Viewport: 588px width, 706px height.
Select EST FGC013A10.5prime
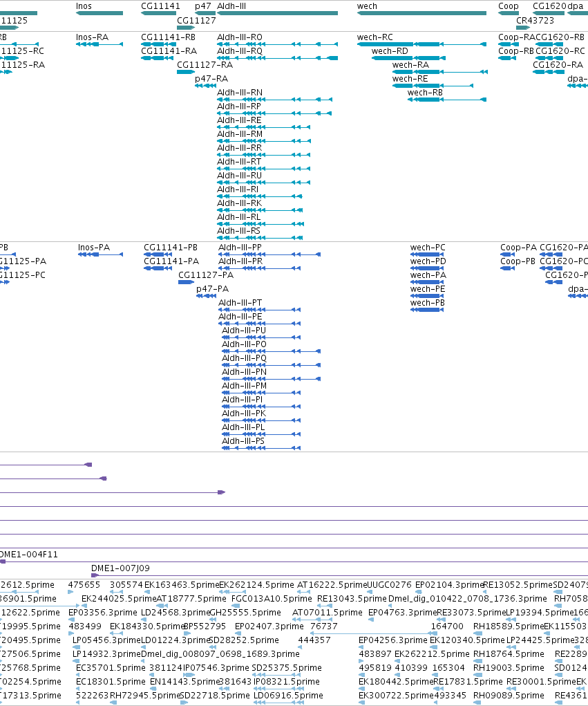272,599
